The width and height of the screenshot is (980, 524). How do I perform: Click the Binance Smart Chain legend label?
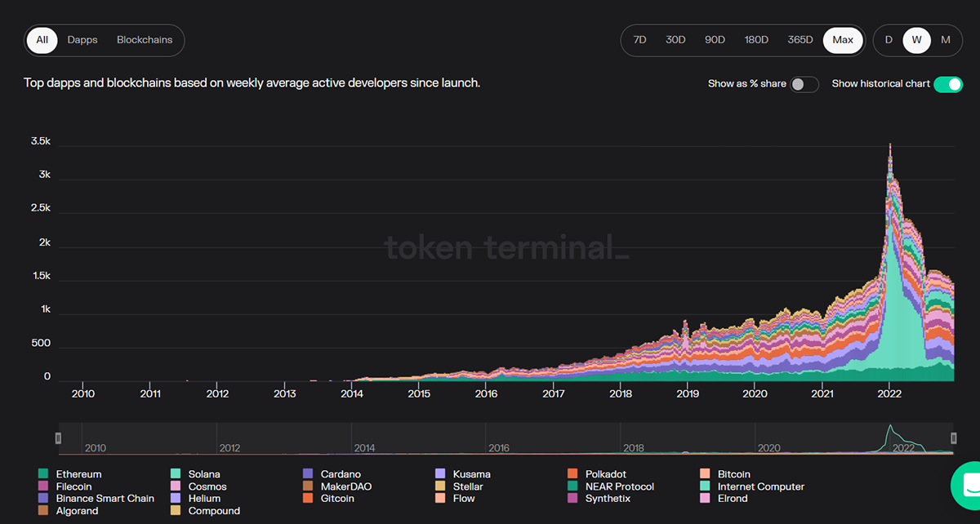coord(105,499)
